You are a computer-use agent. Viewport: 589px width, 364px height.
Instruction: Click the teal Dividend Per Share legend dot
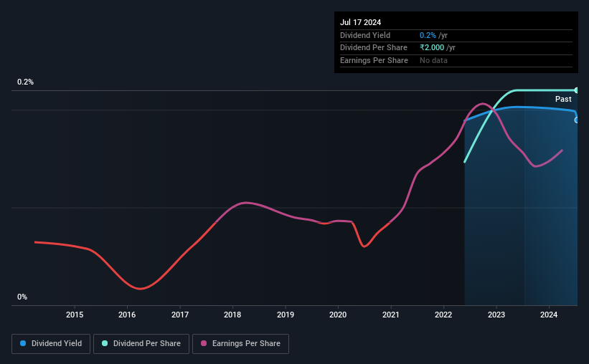click(105, 343)
